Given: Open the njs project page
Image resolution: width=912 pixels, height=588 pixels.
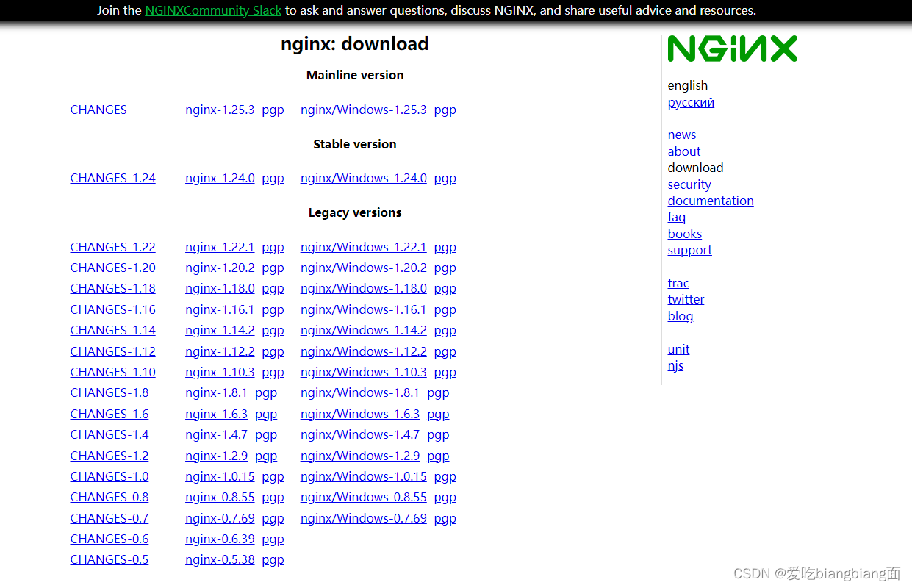Looking at the screenshot, I should 675,365.
